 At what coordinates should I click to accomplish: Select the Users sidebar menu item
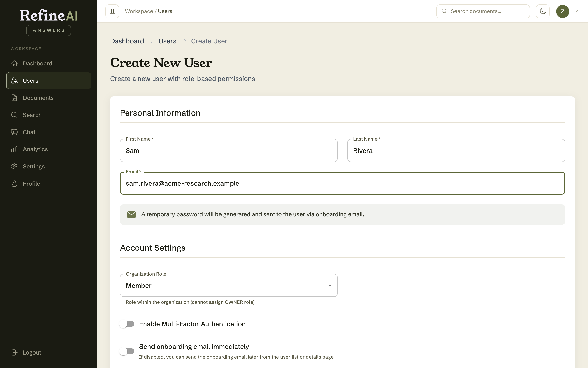[x=49, y=81]
